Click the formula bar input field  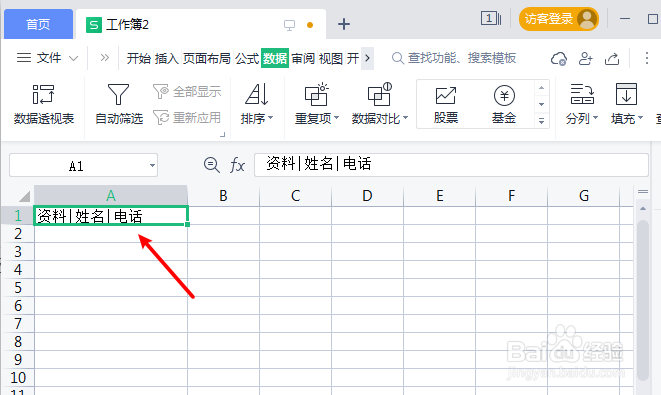click(451, 164)
